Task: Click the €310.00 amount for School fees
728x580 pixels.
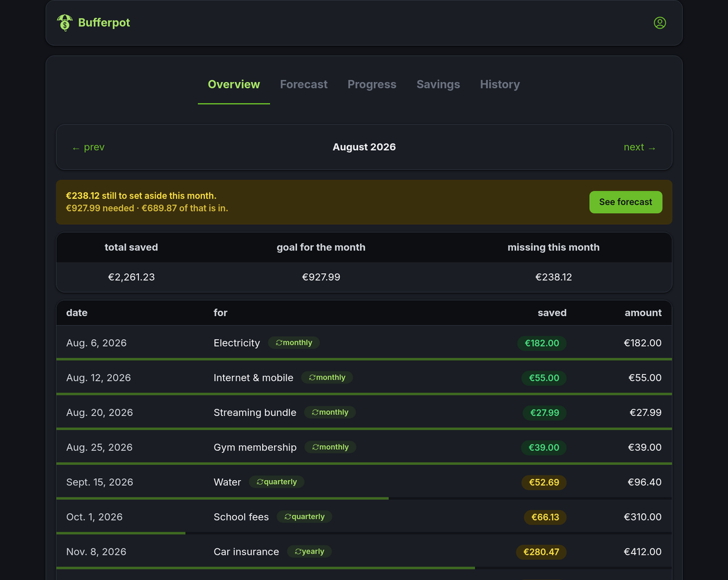Action: pos(643,517)
